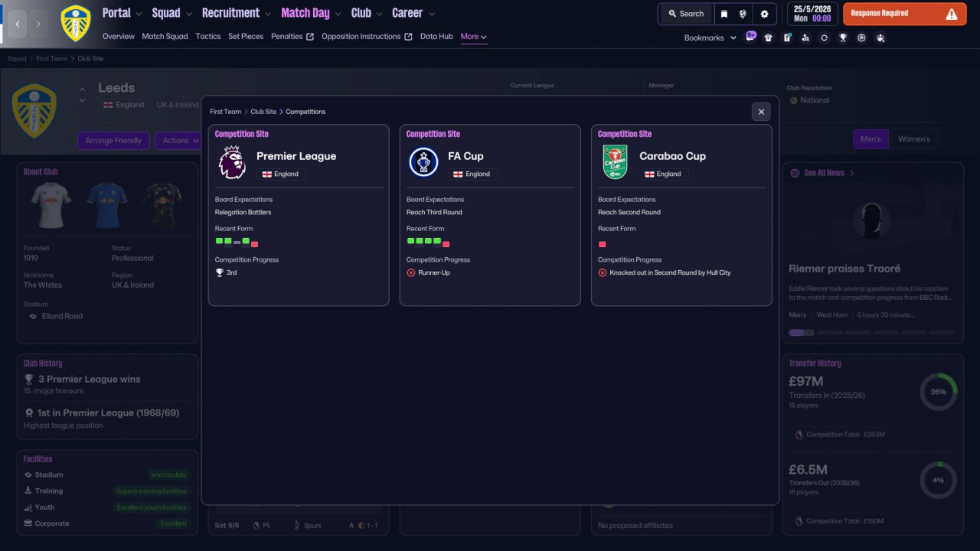Viewport: 980px width, 551px height.
Task: Open settings gear icon
Action: pos(764,14)
